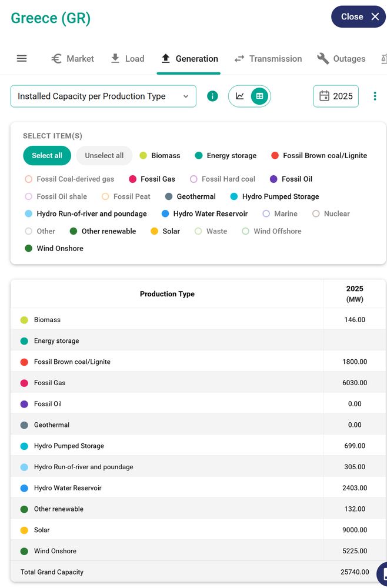This screenshot has width=387, height=588.
Task: Toggle Hydro Pumped Storage filter item
Action: pos(275,196)
